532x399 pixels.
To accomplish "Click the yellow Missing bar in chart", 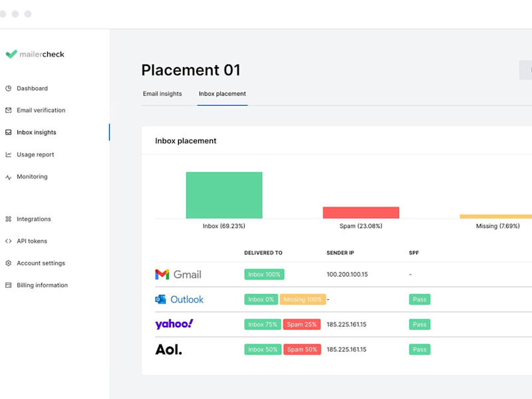I will coord(495,217).
